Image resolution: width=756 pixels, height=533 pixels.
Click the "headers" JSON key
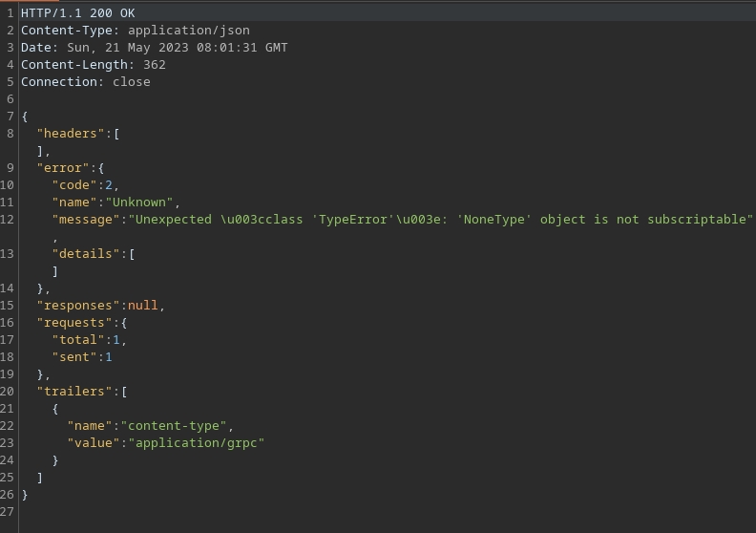pyautogui.click(x=71, y=134)
